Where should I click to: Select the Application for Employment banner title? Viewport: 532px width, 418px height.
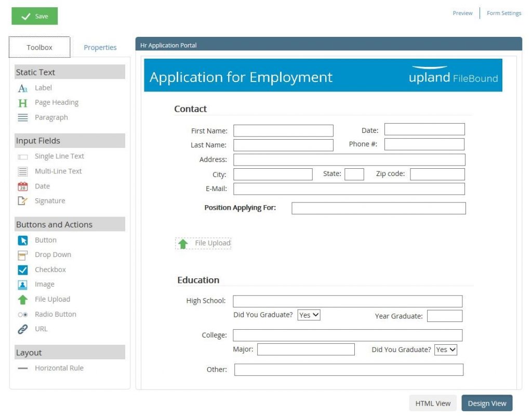241,77
